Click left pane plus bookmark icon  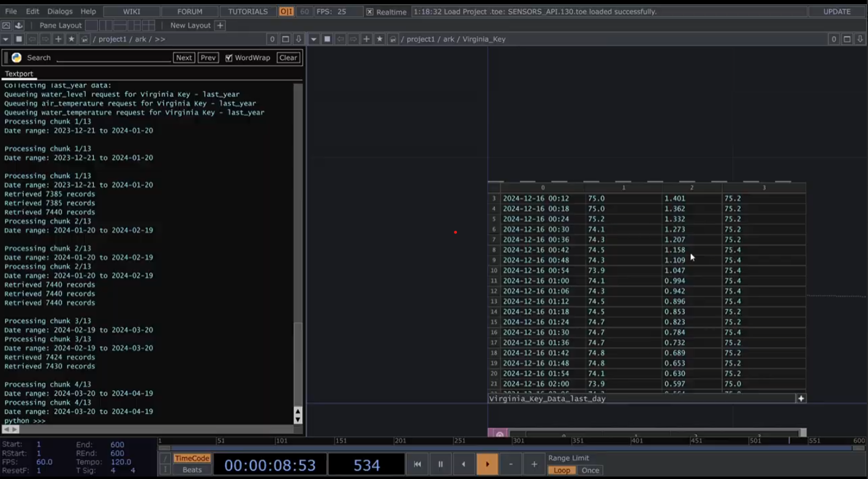coord(58,39)
